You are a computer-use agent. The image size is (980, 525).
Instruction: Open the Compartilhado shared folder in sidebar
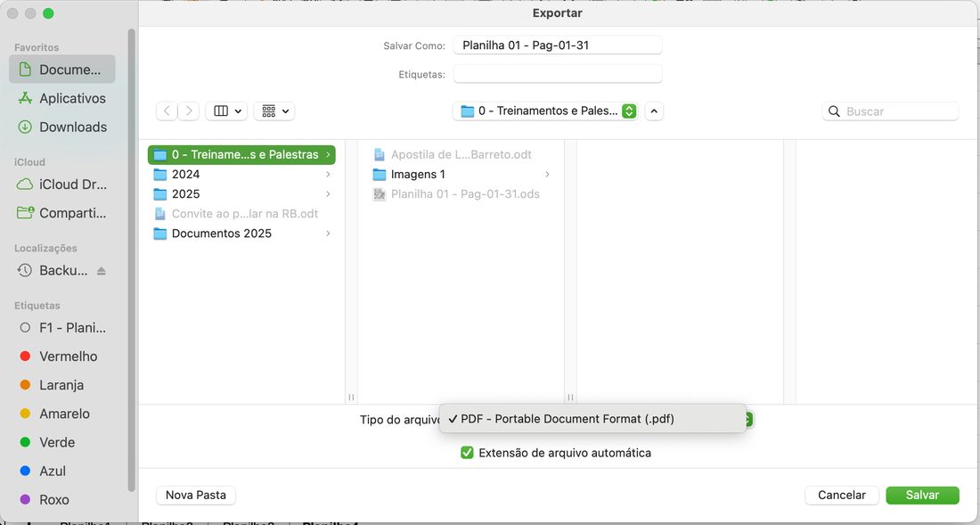click(61, 213)
